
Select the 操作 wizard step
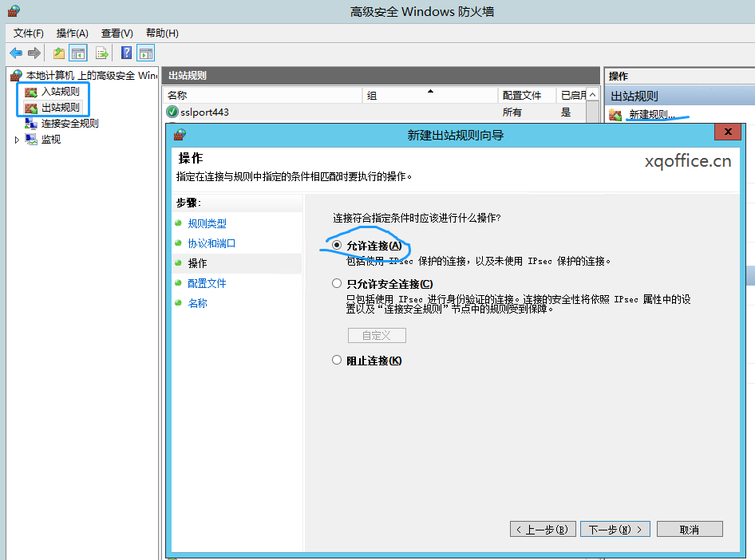click(x=197, y=263)
